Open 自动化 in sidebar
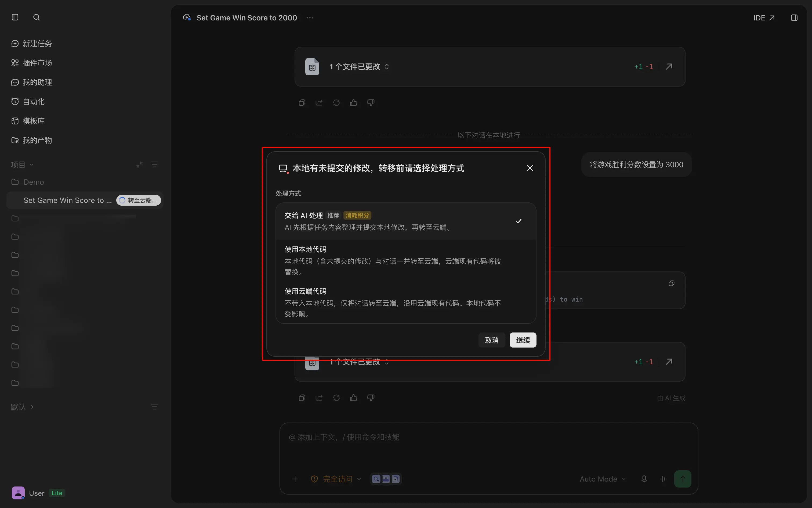Viewport: 812px width, 508px height. [28, 102]
